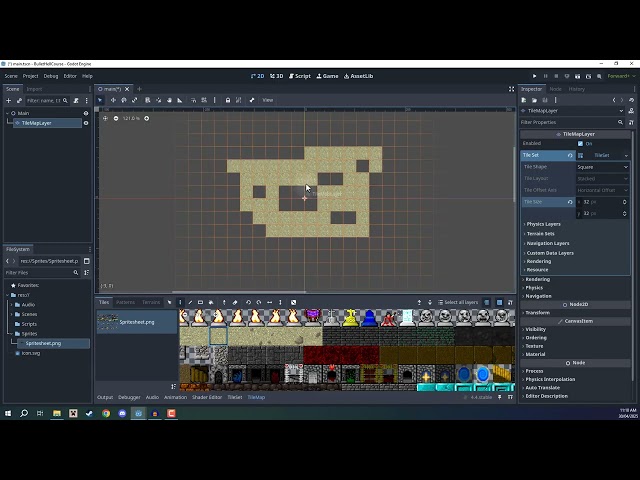This screenshot has height=480, width=640.
Task: Select the Scale Mode tool
Action: pyautogui.click(x=134, y=100)
